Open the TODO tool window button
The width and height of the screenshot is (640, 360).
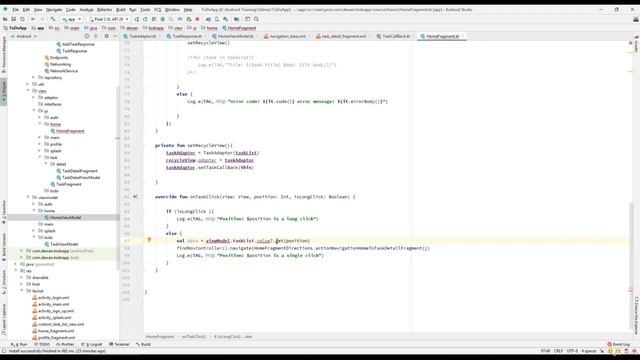pos(42,344)
